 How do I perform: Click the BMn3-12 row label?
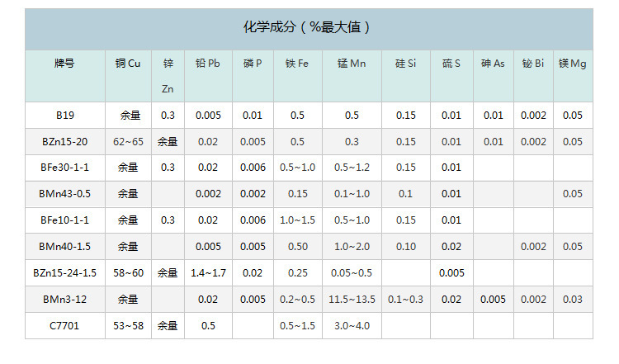click(65, 300)
